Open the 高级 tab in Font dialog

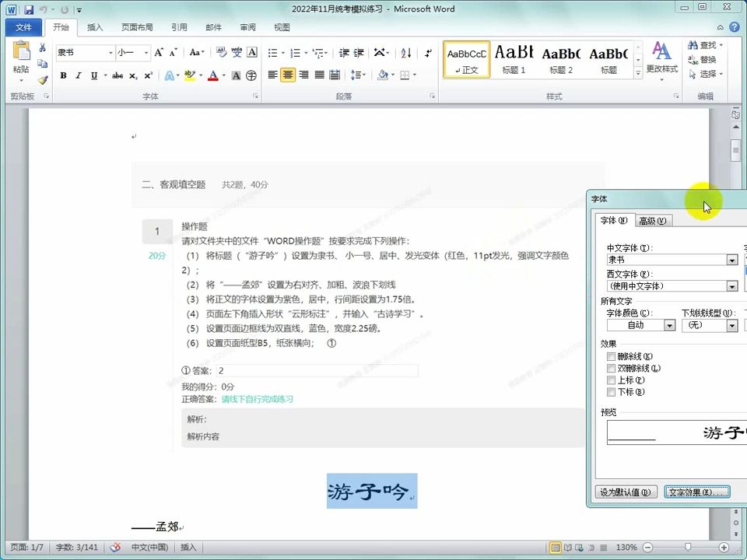[652, 220]
